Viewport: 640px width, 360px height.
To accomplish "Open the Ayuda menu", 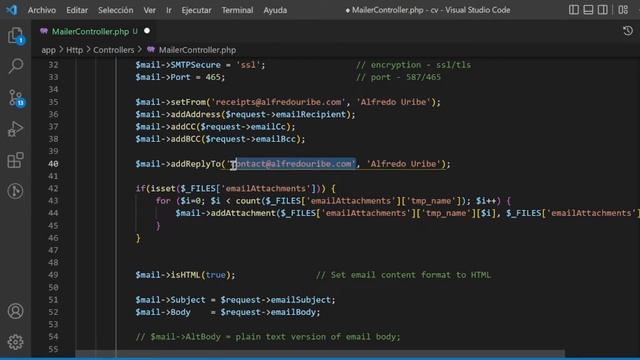I will 275,10.
